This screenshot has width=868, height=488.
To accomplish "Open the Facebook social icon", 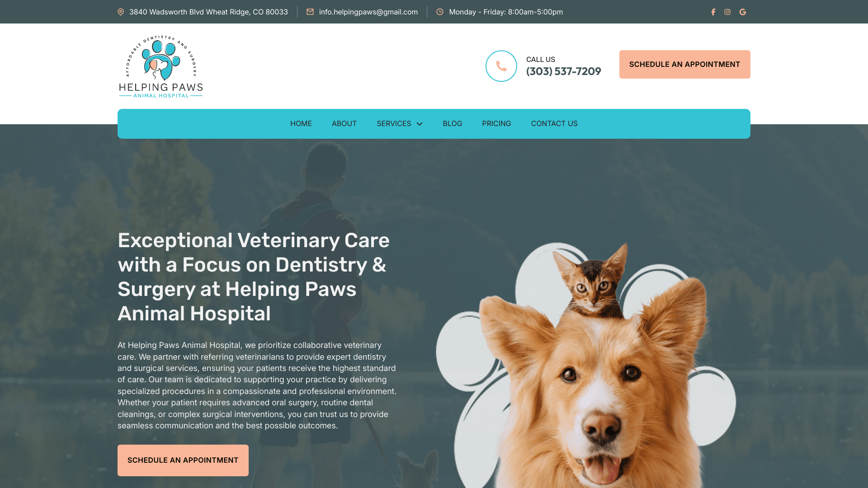I will (713, 12).
